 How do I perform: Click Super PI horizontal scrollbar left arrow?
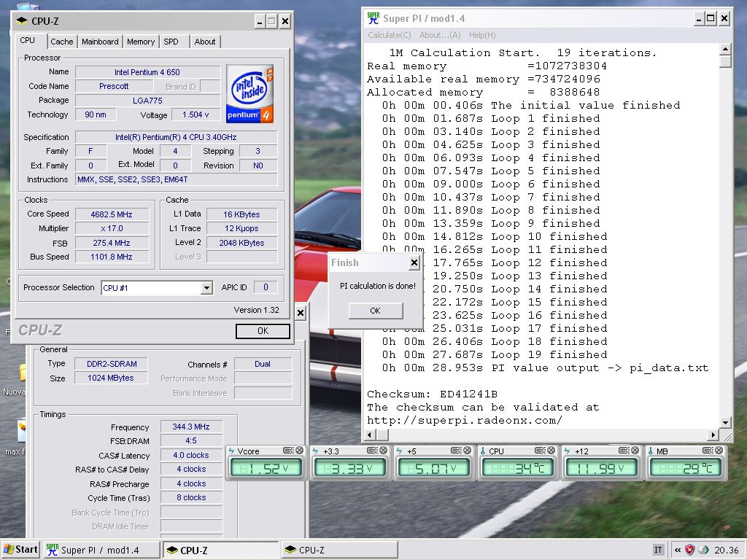click(x=371, y=435)
